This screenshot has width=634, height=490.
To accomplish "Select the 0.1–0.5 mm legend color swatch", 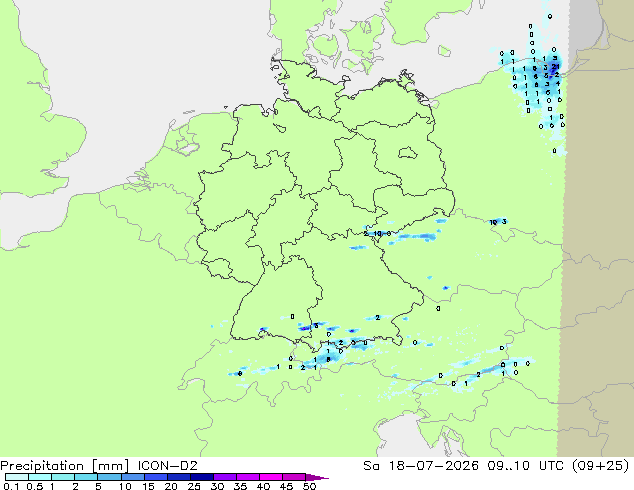I will [17, 477].
